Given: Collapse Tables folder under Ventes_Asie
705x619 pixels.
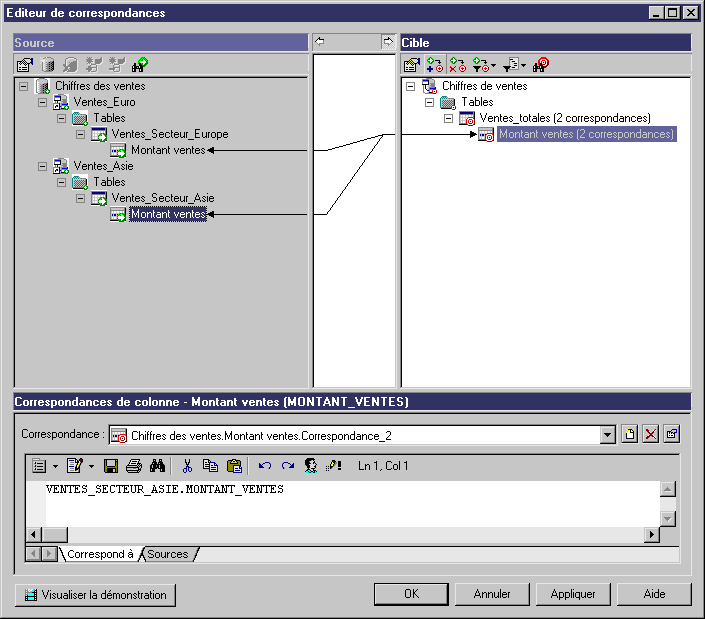Looking at the screenshot, I should (62, 183).
